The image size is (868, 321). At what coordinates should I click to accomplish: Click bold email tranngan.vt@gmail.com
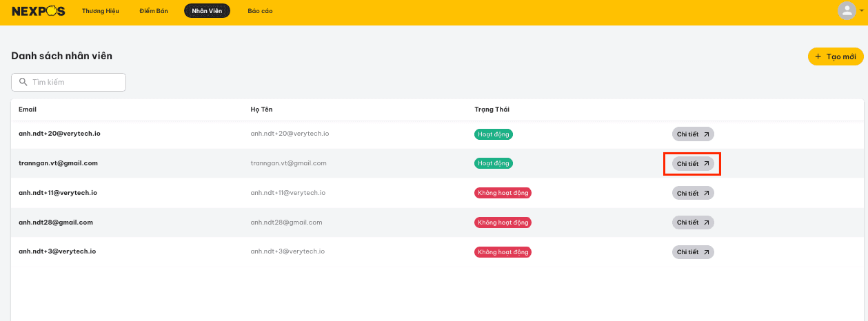[58, 163]
